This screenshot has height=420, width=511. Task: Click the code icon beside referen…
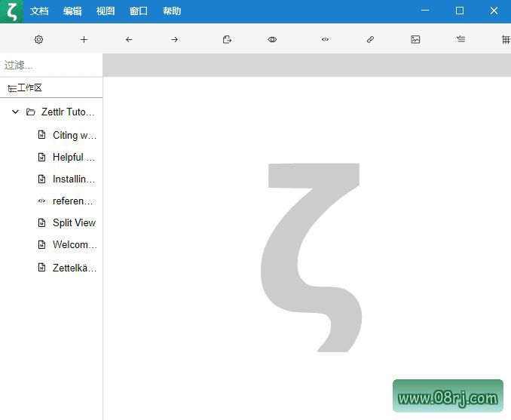pos(41,201)
